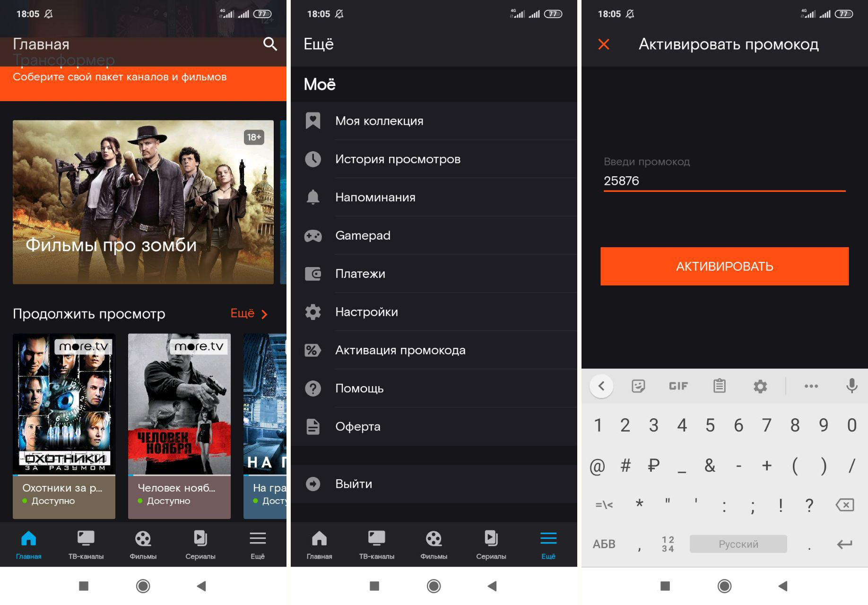The width and height of the screenshot is (868, 605).
Task: Tap Android recents button on Ещё screen
Action: [374, 586]
